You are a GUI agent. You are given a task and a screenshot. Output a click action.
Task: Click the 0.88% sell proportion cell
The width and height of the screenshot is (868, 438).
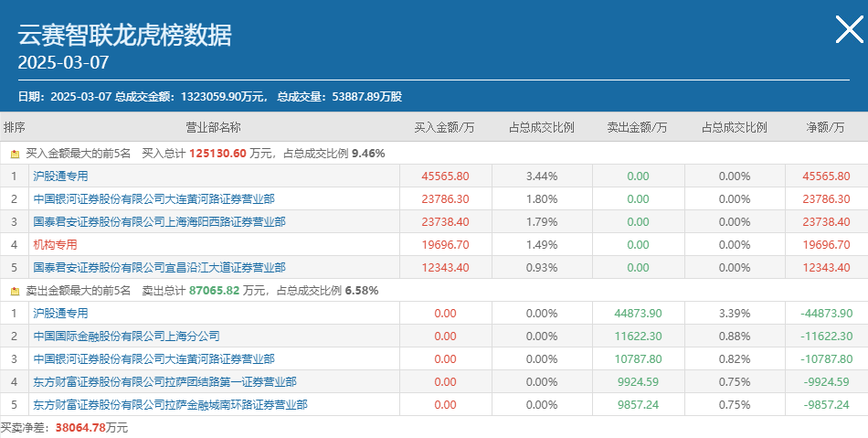point(735,337)
